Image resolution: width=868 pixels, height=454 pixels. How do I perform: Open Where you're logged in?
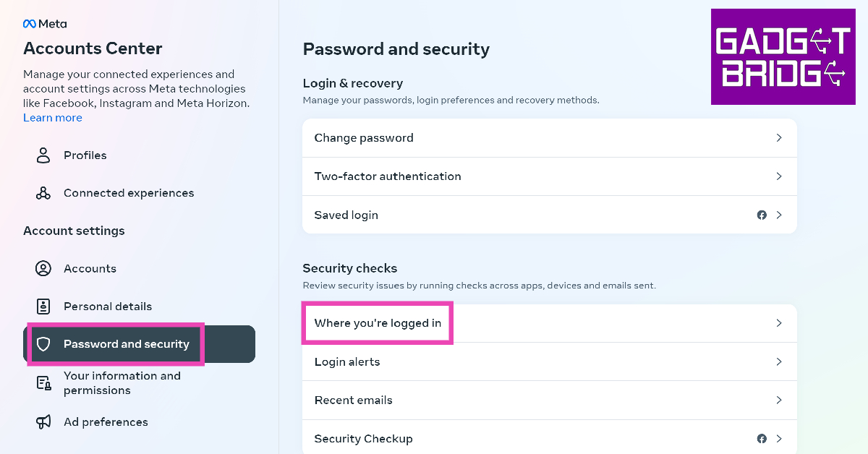[x=378, y=323]
